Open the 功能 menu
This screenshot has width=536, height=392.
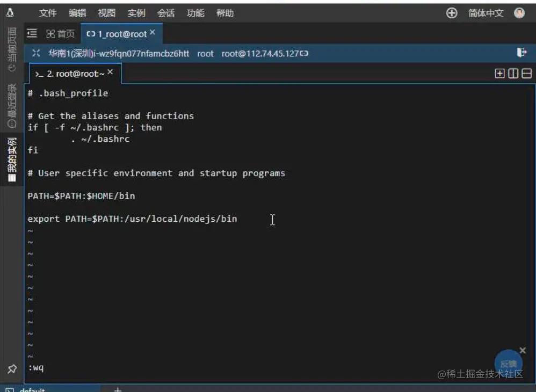pyautogui.click(x=195, y=13)
